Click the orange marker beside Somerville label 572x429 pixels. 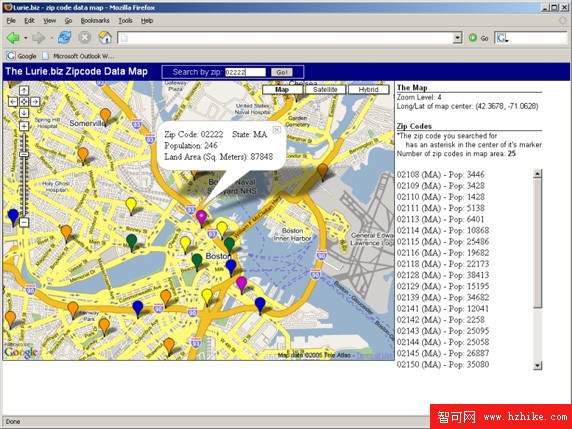(105, 116)
